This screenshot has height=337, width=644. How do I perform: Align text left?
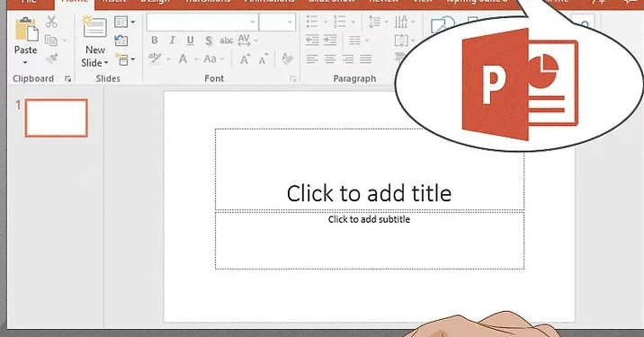click(312, 59)
